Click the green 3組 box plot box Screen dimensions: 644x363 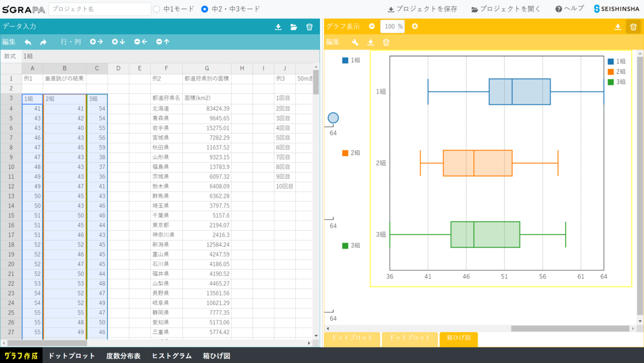coord(485,234)
